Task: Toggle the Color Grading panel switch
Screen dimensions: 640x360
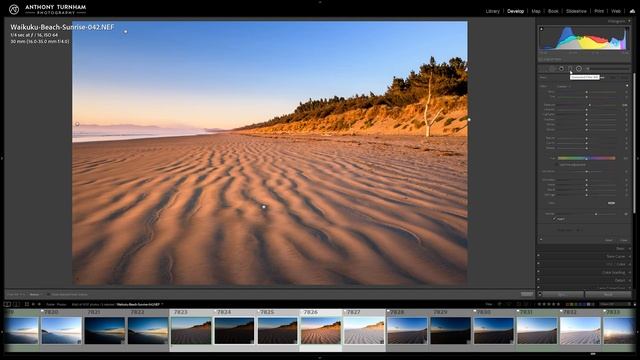Action: 539,272
